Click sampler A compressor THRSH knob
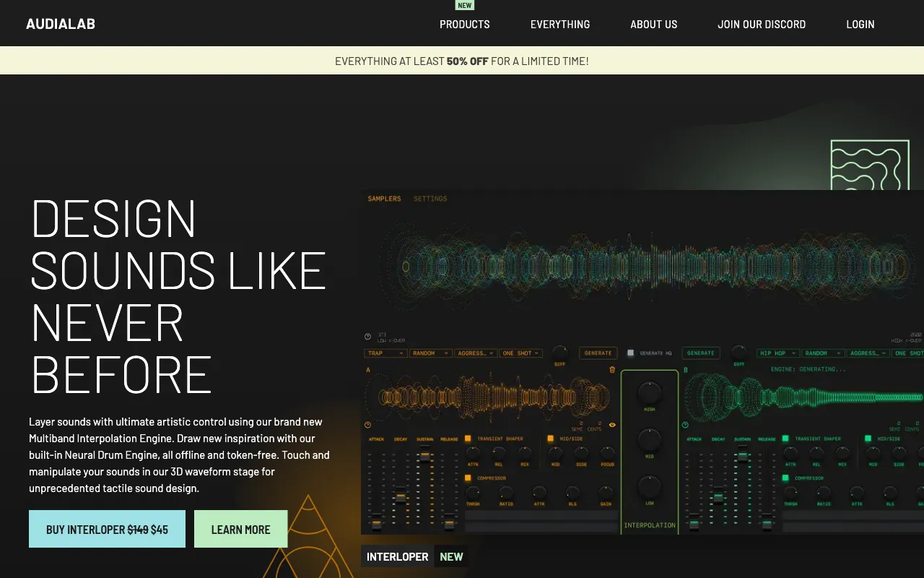 (473, 493)
